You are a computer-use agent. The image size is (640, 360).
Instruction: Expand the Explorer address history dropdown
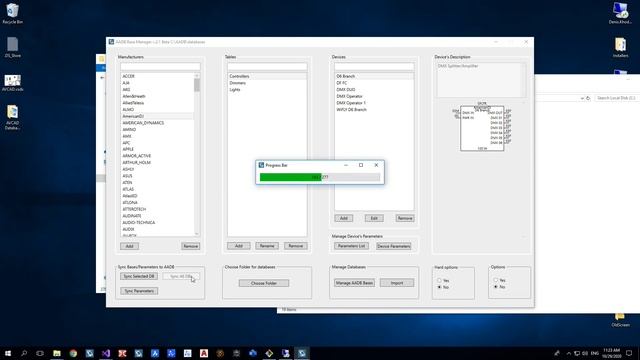582,98
